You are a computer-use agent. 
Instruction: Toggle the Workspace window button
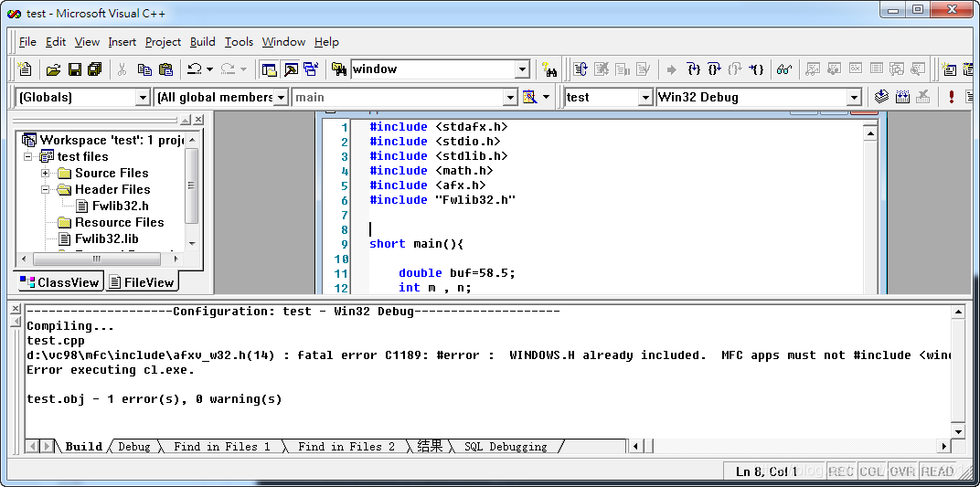point(270,69)
